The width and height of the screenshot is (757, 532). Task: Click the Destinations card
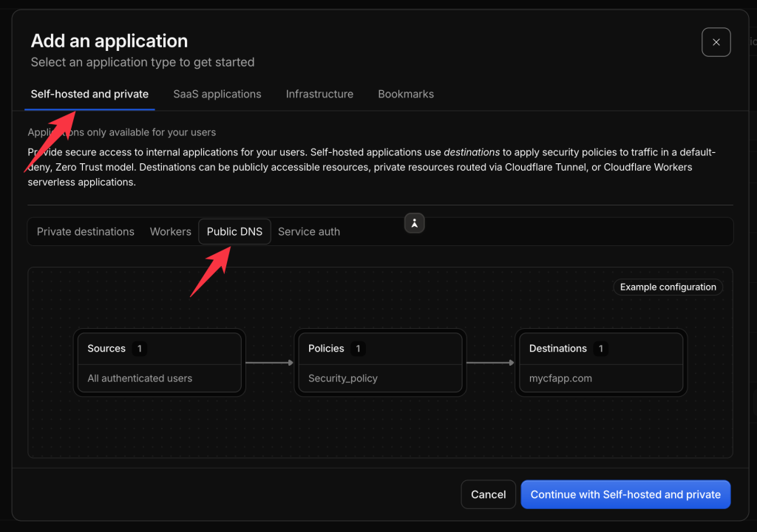pos(601,363)
